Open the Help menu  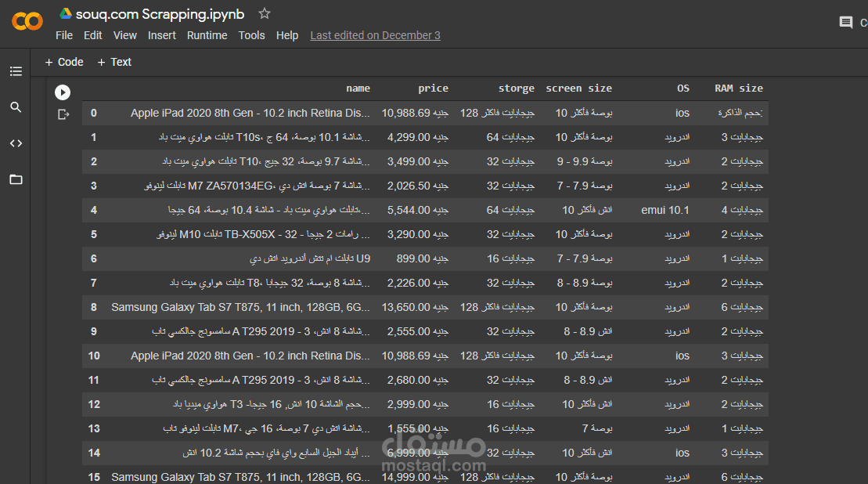(287, 35)
